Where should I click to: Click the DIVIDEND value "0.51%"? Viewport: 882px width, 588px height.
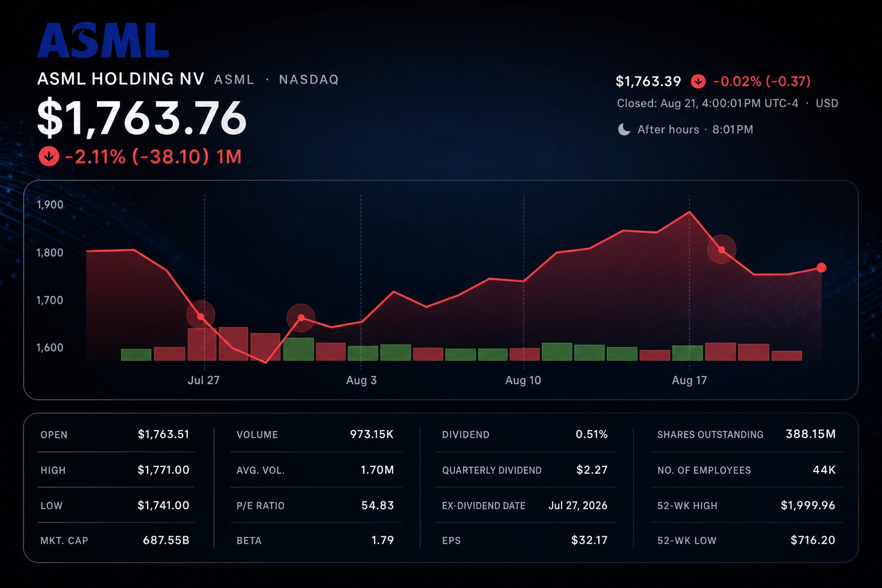point(592,435)
